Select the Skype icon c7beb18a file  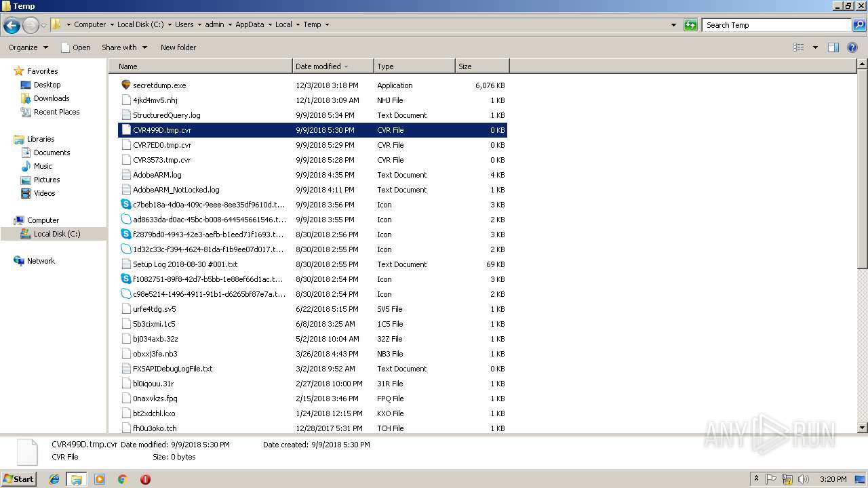pos(125,205)
